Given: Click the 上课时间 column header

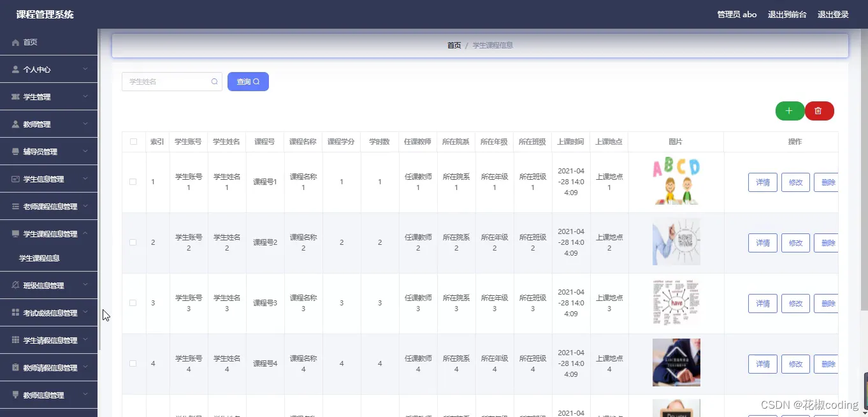Looking at the screenshot, I should (570, 142).
